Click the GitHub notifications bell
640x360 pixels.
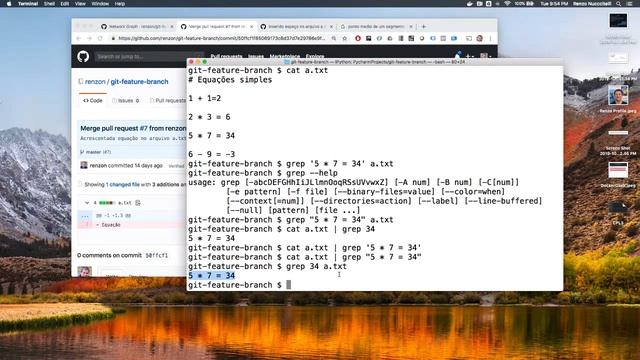458,55
